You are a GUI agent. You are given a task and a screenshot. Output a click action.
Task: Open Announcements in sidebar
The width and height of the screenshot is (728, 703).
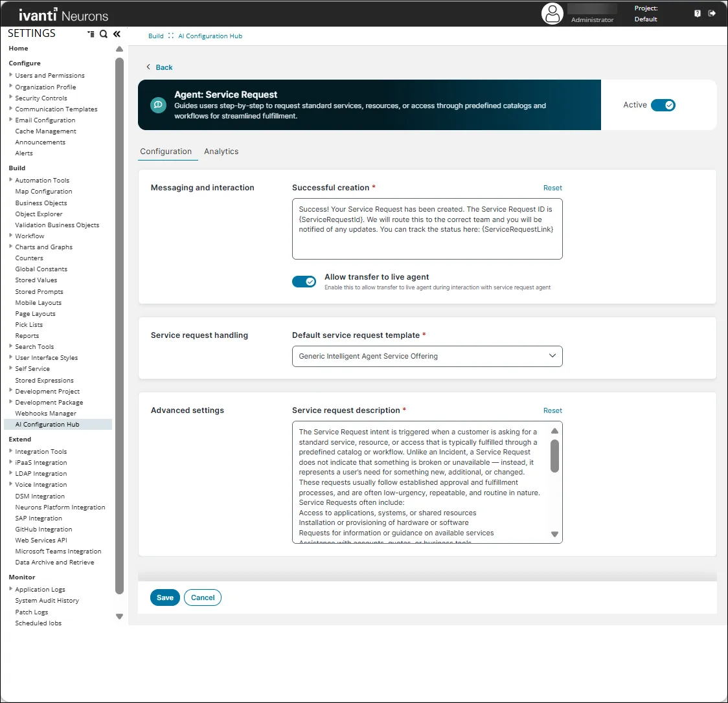tap(40, 142)
